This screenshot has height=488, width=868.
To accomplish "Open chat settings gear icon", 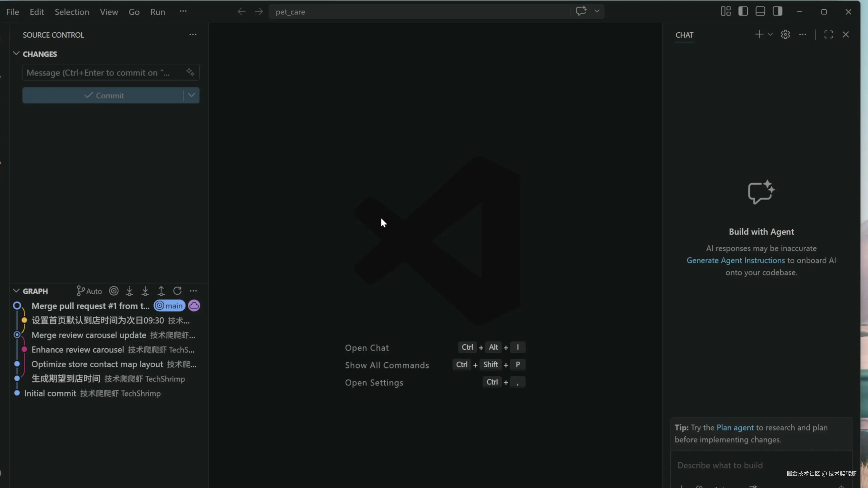I will pos(785,35).
